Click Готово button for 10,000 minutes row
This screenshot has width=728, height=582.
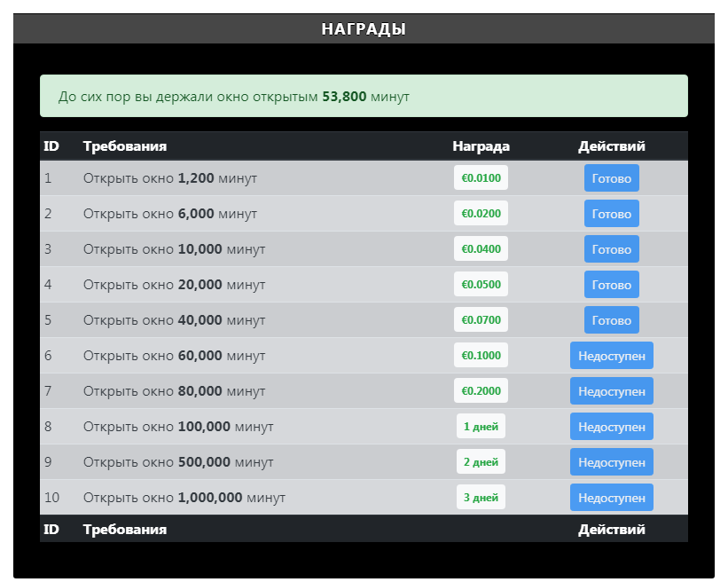[612, 249]
